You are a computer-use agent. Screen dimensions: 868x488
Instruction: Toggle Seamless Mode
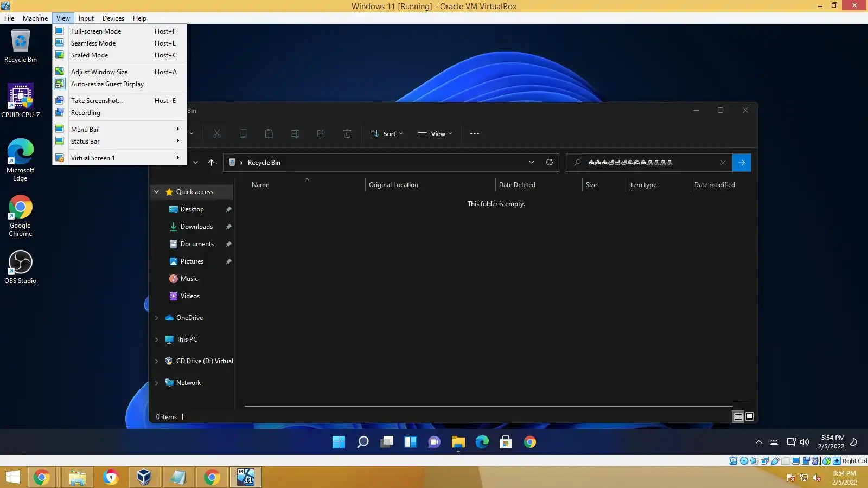pyautogui.click(x=119, y=43)
